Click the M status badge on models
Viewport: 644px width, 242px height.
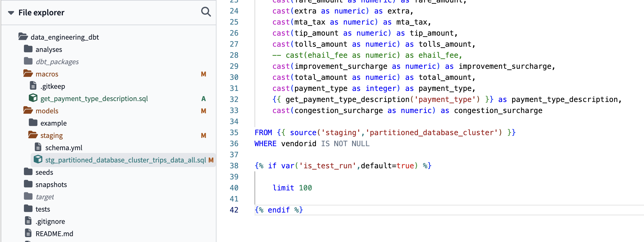204,111
